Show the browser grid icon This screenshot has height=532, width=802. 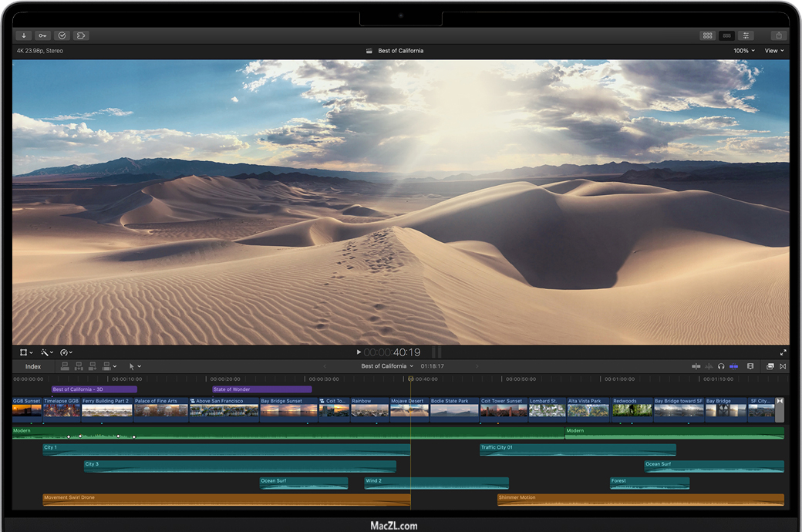[707, 35]
